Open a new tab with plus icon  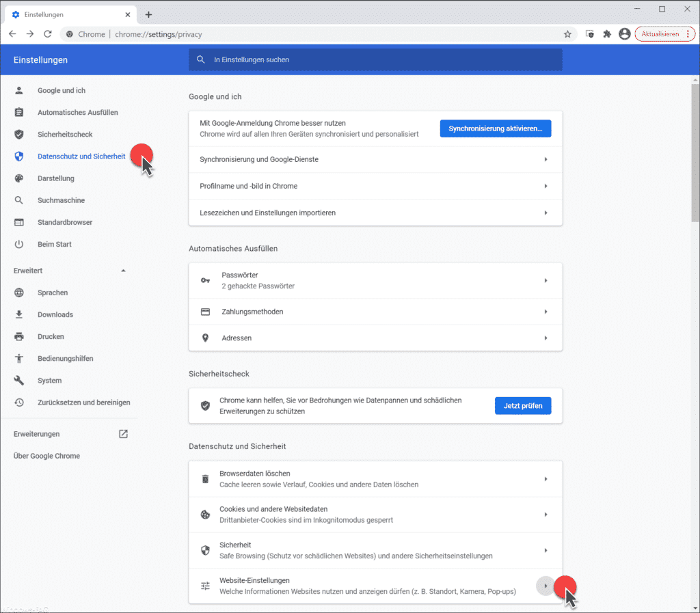pyautogui.click(x=148, y=15)
